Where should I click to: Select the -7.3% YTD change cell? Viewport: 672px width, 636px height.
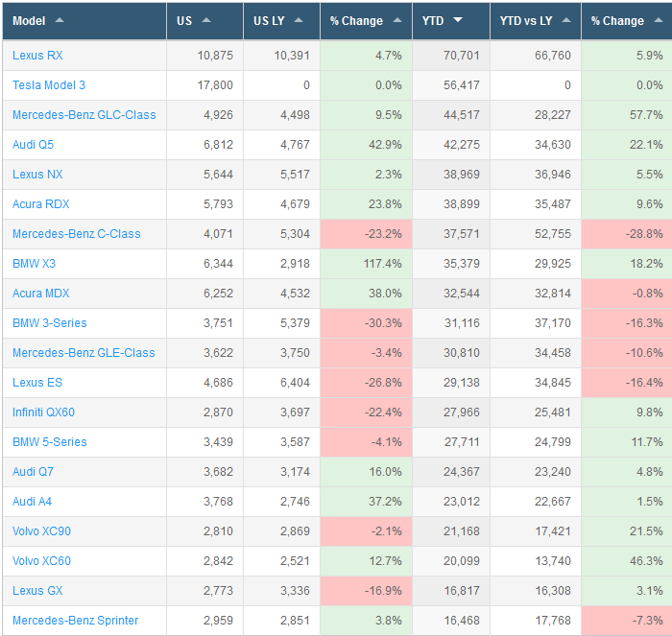click(x=627, y=621)
